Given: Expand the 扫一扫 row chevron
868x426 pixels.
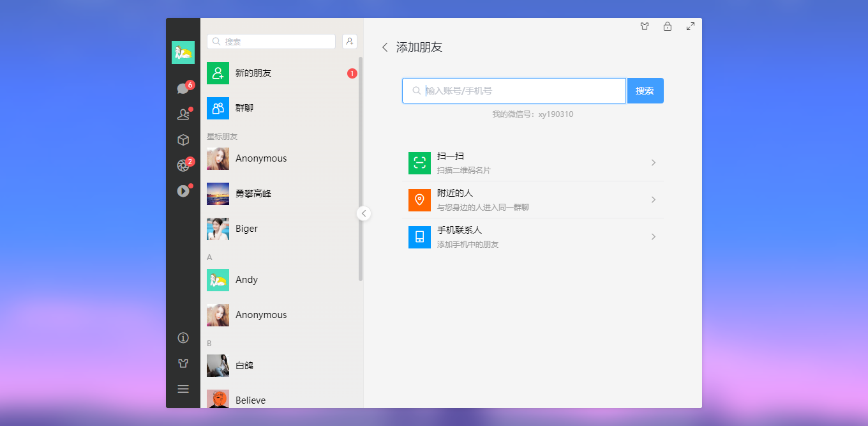Looking at the screenshot, I should click(x=652, y=163).
